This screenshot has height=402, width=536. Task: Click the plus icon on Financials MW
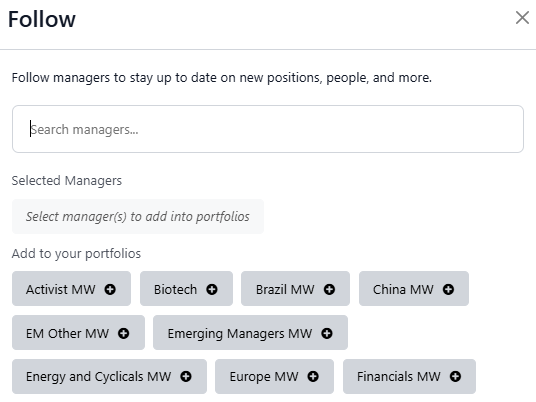click(455, 377)
